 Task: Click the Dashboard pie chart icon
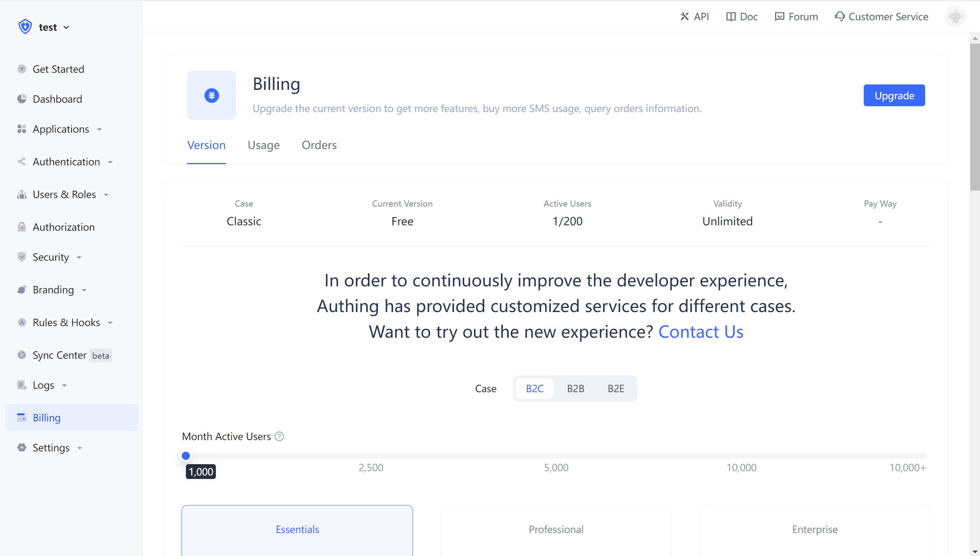pos(22,99)
